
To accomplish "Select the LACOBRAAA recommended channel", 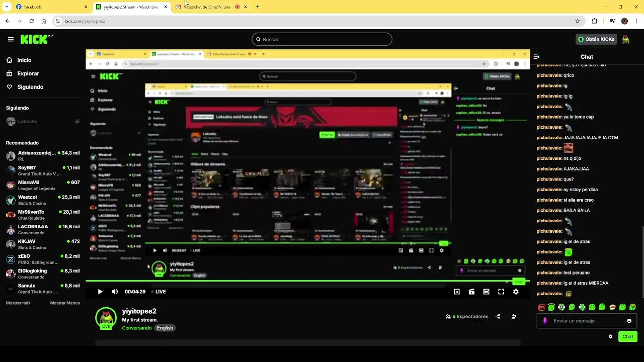I will [x=43, y=229].
